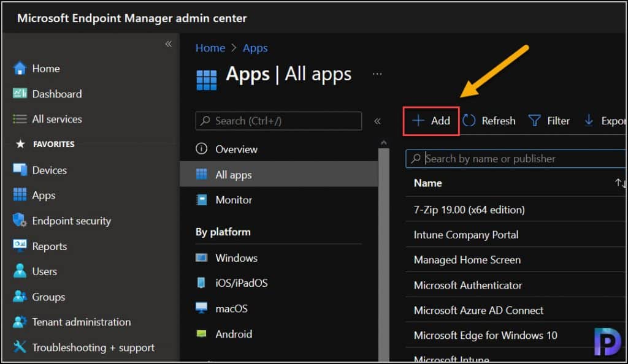This screenshot has height=364, width=628.
Task: Open All services from sidebar
Action: point(57,119)
